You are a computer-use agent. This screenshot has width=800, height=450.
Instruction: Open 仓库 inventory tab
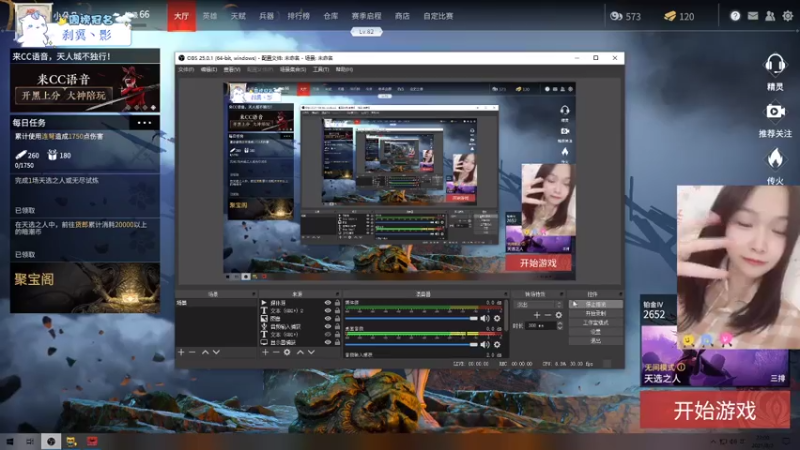click(x=331, y=16)
